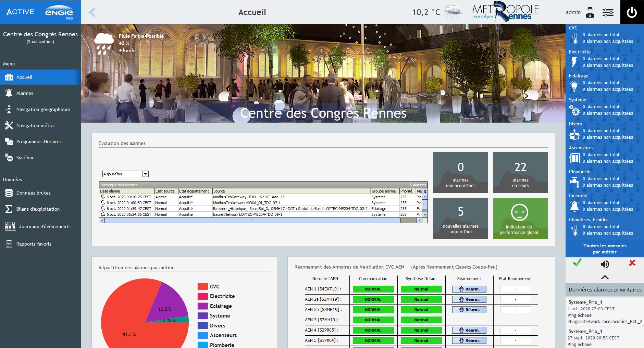Select the 00:26:25 ModbusTcpGateway alarm row

coord(261,197)
